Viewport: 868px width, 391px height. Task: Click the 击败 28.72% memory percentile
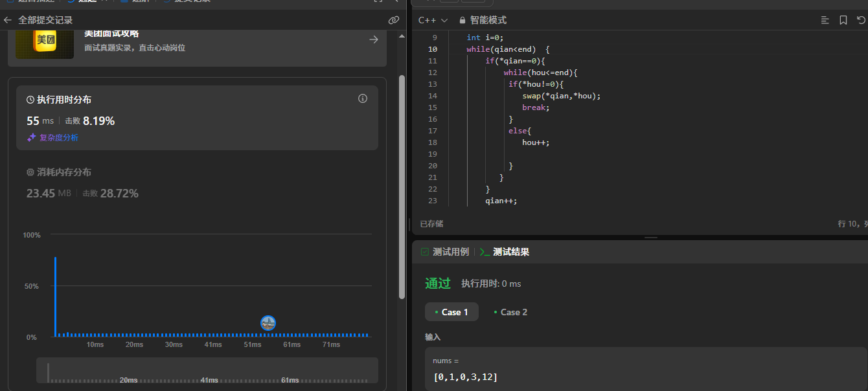click(x=110, y=194)
